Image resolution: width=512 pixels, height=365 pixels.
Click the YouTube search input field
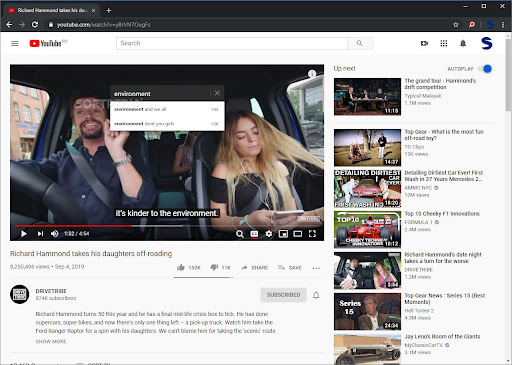pyautogui.click(x=232, y=43)
